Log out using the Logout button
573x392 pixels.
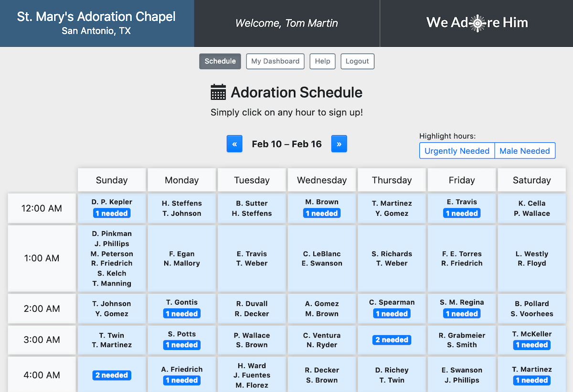pos(357,61)
